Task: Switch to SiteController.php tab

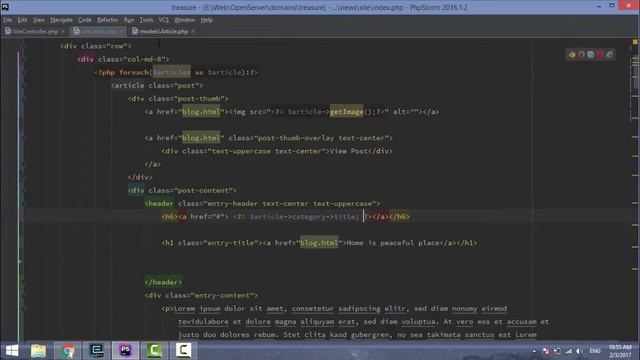Action: [x=35, y=31]
